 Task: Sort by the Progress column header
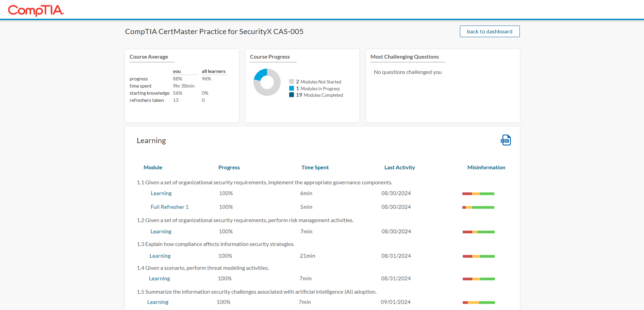coord(229,167)
